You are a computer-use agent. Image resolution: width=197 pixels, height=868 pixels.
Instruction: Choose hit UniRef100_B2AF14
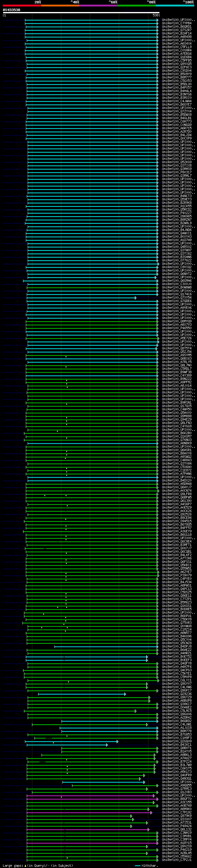coord(177,33)
